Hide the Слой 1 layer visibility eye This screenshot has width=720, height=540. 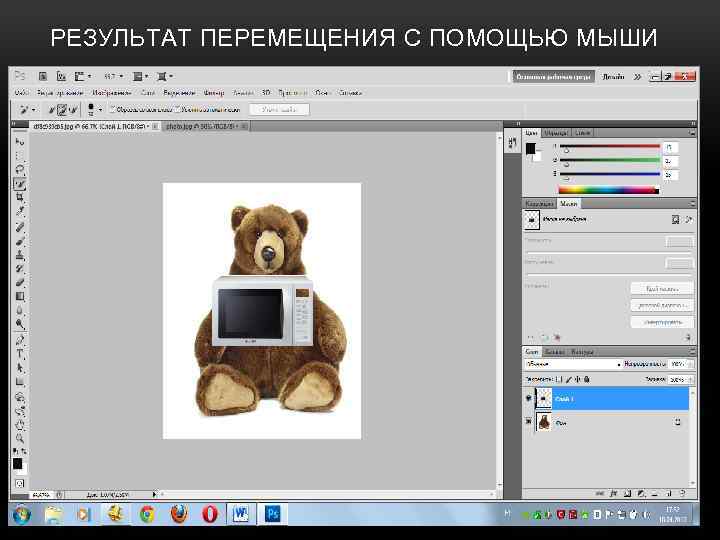pyautogui.click(x=529, y=398)
